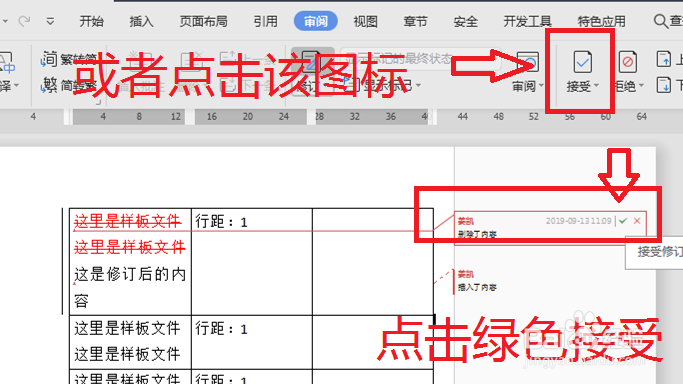Open the 页面布局 tab
This screenshot has height=384, width=683.
[x=203, y=21]
